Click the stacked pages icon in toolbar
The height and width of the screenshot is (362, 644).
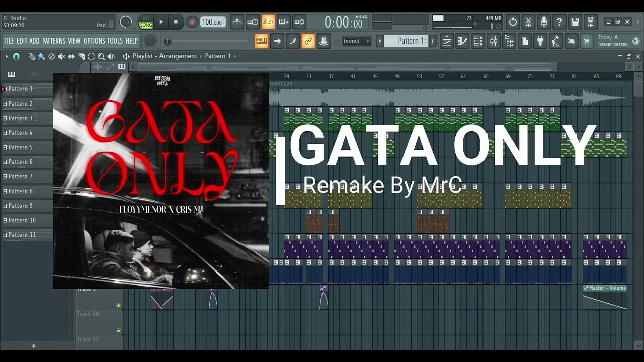coord(525,41)
